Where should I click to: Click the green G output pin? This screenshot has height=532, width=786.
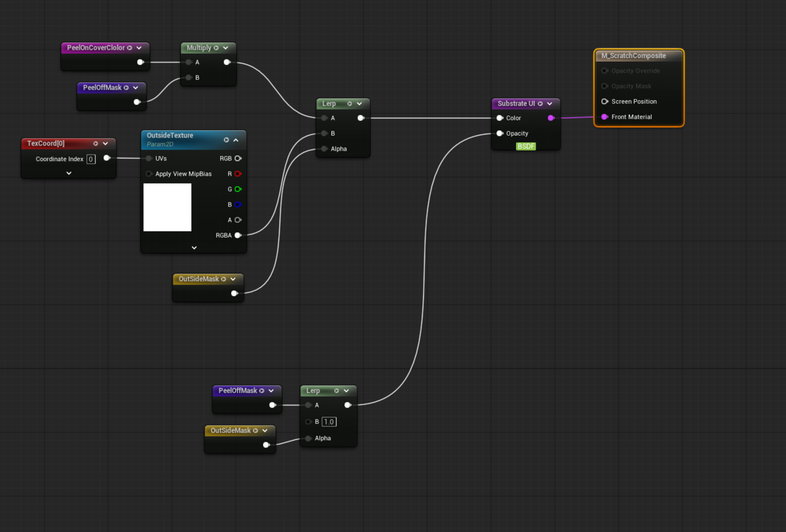click(x=238, y=189)
